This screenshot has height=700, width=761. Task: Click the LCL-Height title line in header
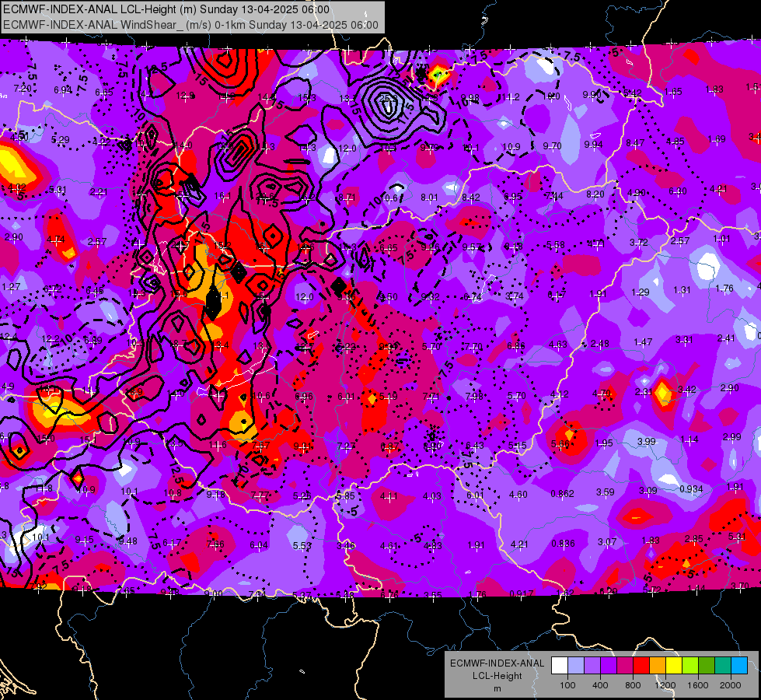[x=166, y=9]
